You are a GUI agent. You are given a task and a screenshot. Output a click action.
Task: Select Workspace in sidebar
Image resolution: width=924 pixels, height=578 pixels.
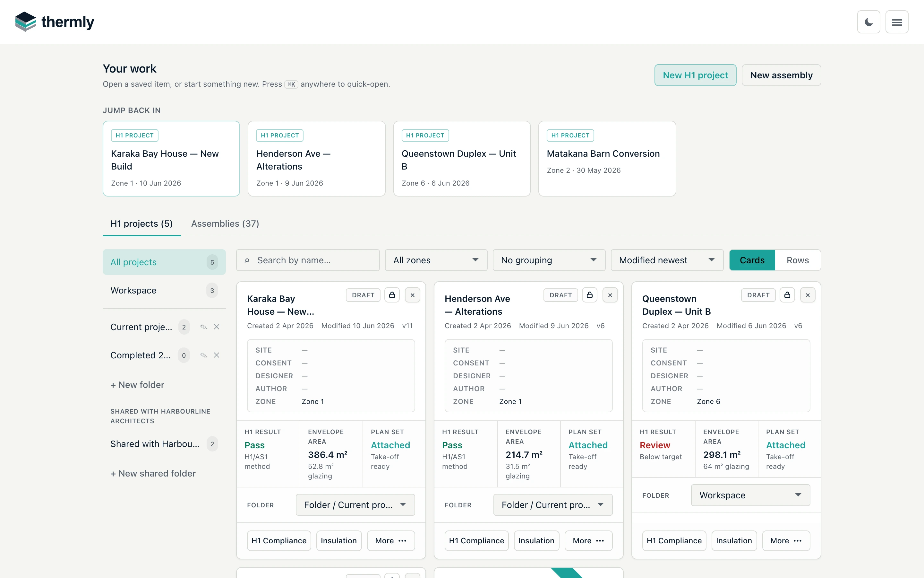pos(164,291)
